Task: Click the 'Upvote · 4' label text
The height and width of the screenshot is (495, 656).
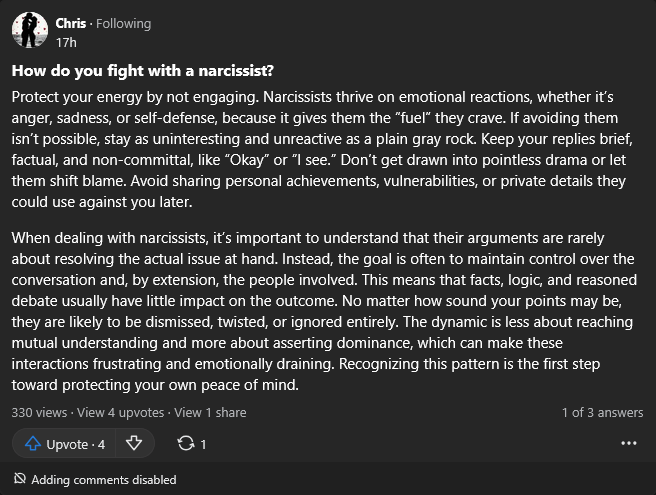Action: (x=76, y=444)
